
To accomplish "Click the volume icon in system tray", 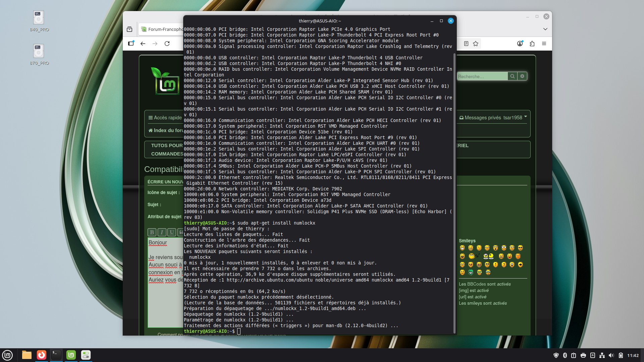I will coord(611,355).
